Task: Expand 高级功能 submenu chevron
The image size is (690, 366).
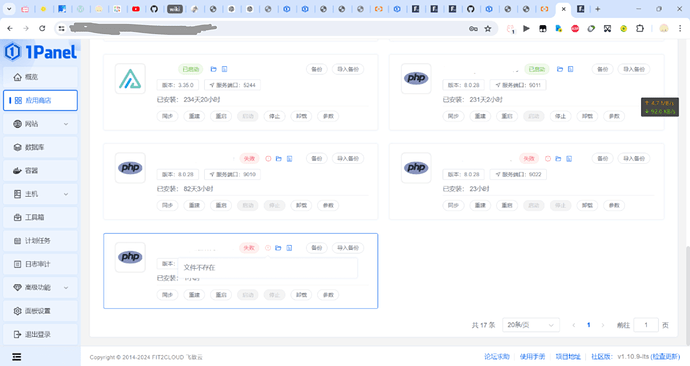Action: click(66, 288)
